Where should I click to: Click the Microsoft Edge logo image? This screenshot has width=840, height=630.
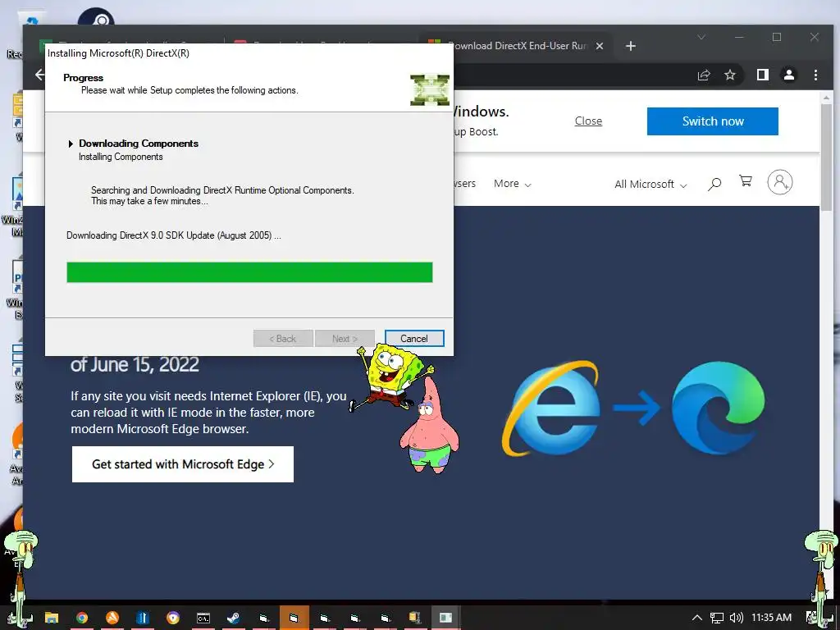(x=719, y=409)
